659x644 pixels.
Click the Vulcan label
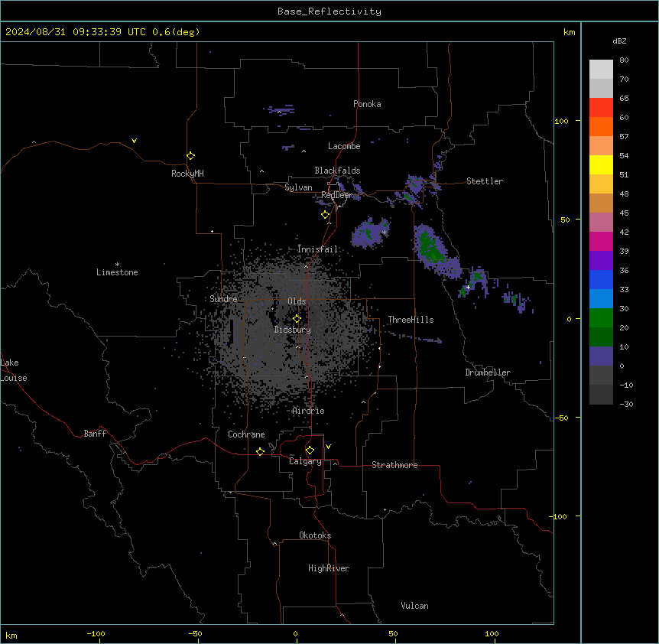pos(414,606)
